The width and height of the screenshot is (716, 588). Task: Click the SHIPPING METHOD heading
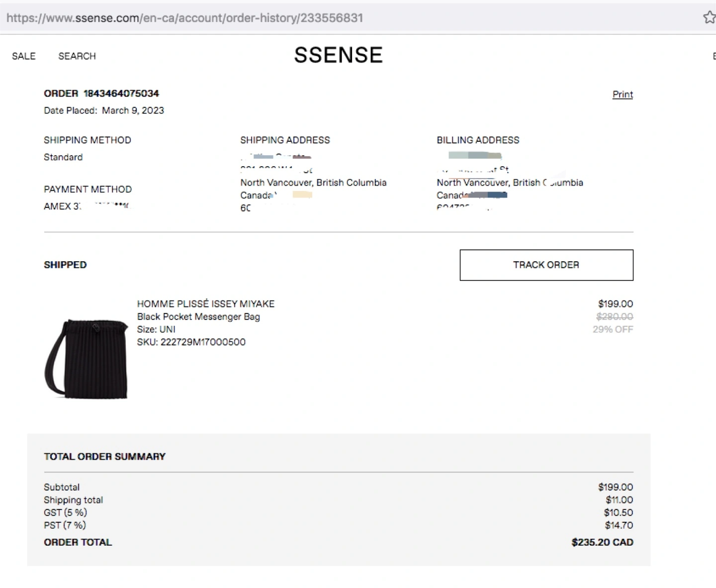pyautogui.click(x=88, y=140)
